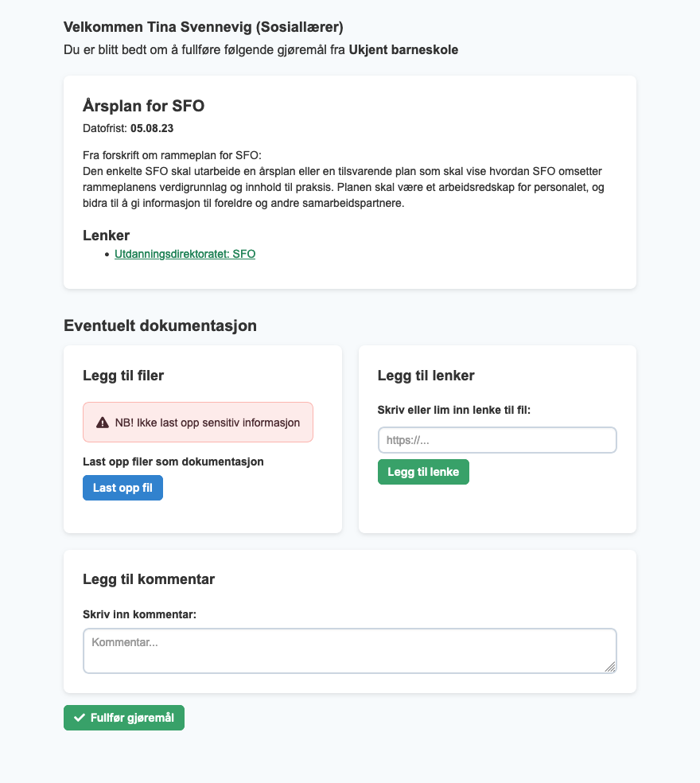
Task: Focus the Kommentar text area
Action: (349, 651)
